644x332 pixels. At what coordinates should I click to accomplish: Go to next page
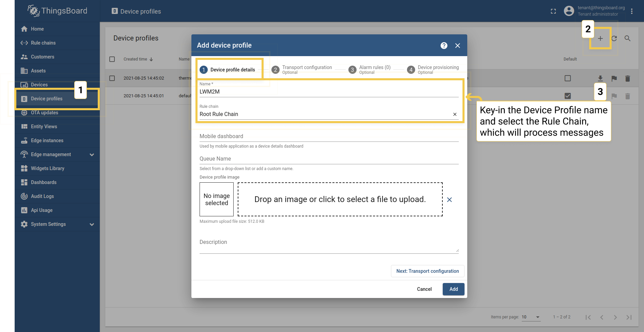pos(615,317)
